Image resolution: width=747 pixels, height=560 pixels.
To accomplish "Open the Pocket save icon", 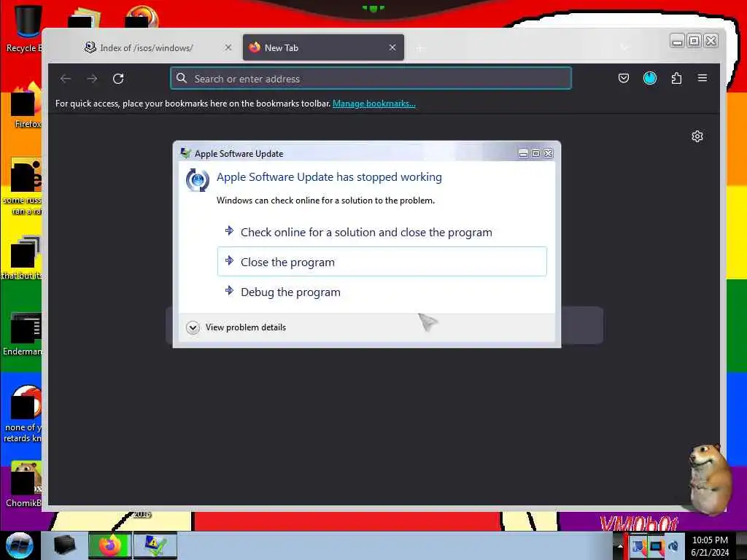I will pos(624,78).
